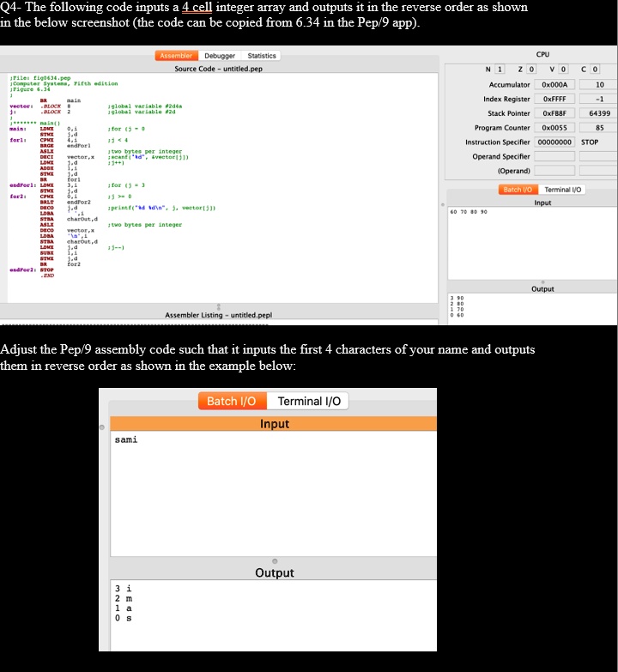
Task: Click the STOP mnemonic beside Instruction Specifier
Action: coord(590,142)
